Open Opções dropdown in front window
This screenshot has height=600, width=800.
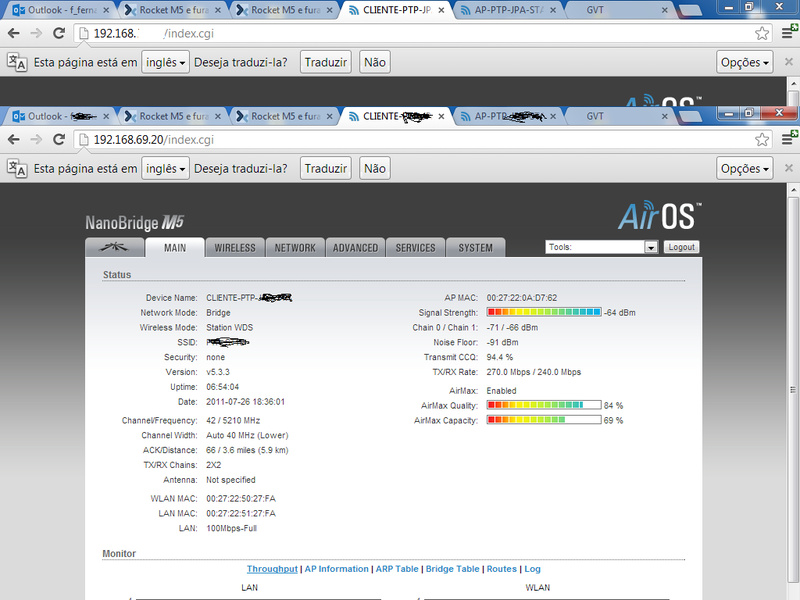tap(744, 168)
